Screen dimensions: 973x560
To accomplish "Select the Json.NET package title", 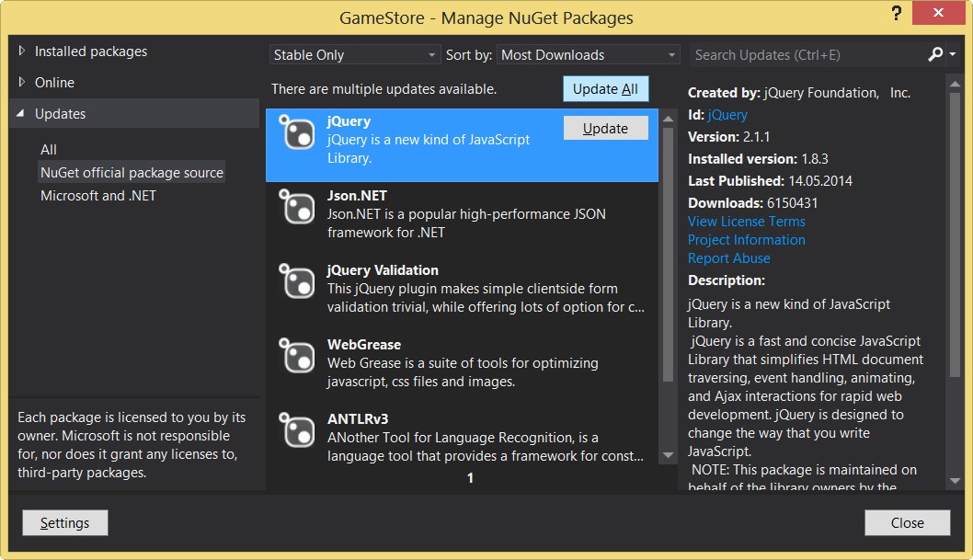I will pyautogui.click(x=357, y=196).
